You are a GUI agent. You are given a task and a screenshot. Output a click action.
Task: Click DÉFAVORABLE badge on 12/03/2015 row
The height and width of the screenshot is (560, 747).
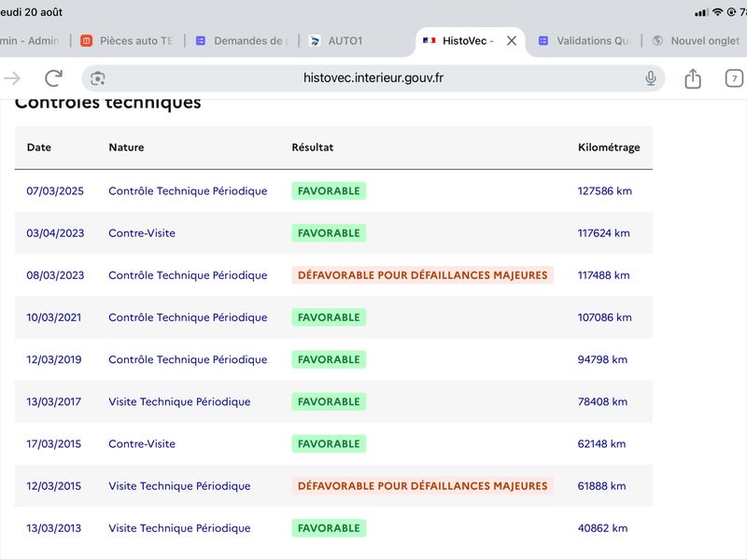(423, 485)
